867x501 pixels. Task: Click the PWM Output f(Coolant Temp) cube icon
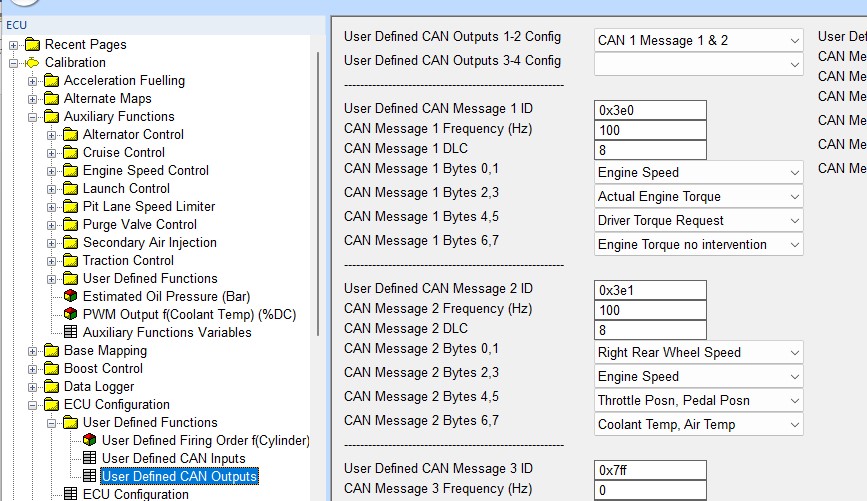pos(71,315)
